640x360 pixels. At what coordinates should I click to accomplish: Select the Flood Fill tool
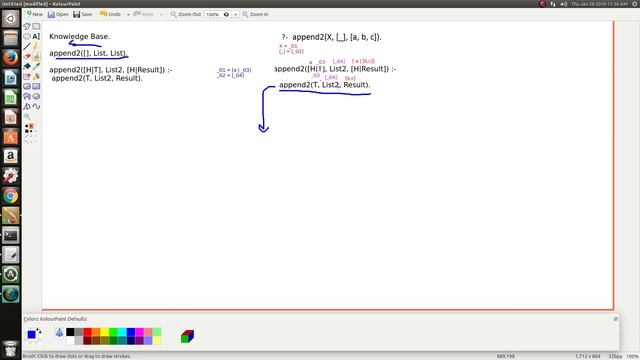click(x=27, y=66)
